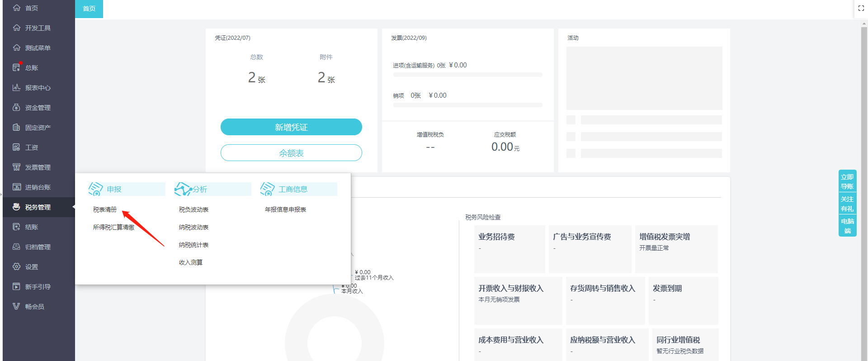Switch to the 首页 tab

(89, 9)
